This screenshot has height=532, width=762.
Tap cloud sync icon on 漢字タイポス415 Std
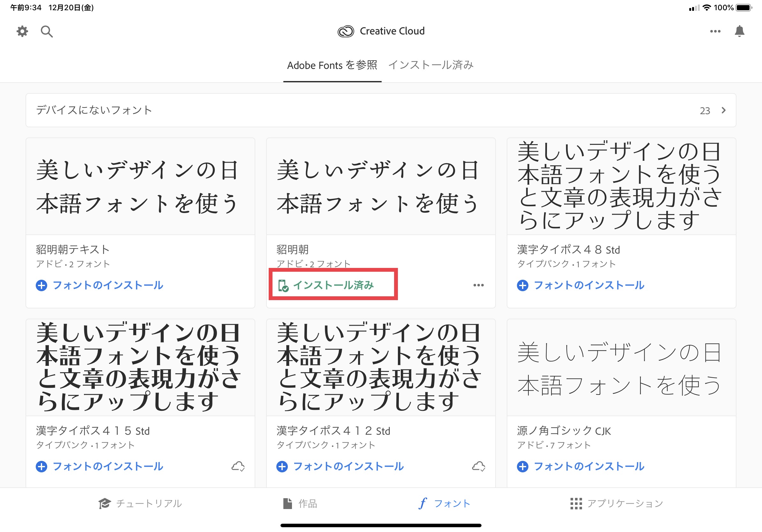click(238, 466)
